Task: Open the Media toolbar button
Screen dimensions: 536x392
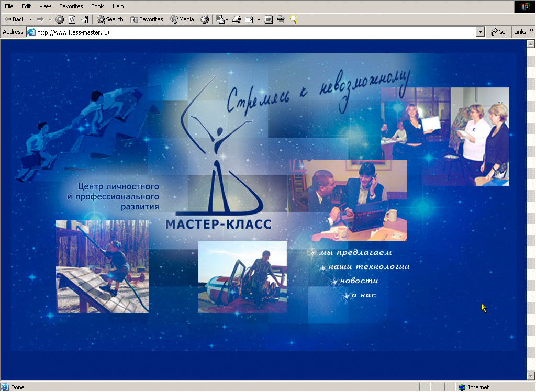Action: pos(182,19)
